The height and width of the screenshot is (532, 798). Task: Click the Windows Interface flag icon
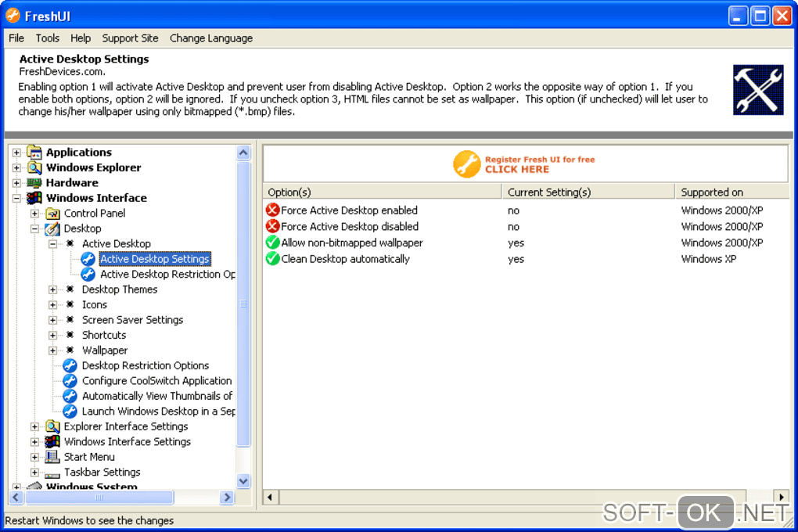point(34,198)
